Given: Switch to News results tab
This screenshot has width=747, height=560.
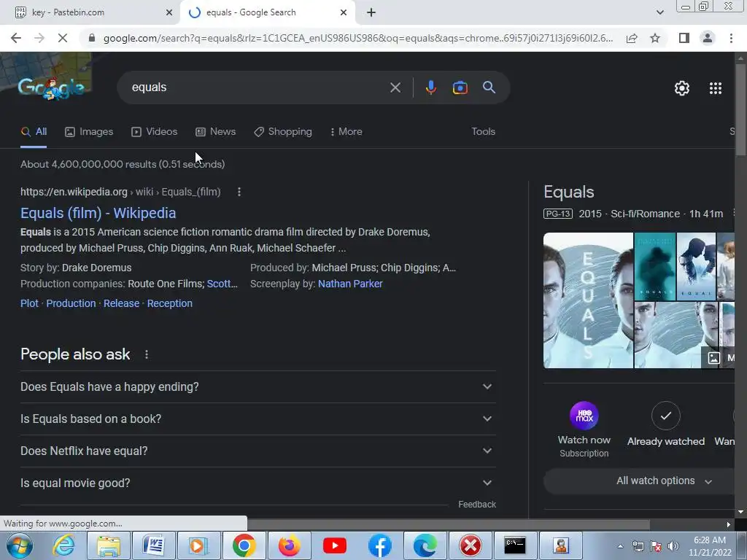Looking at the screenshot, I should pyautogui.click(x=215, y=131).
